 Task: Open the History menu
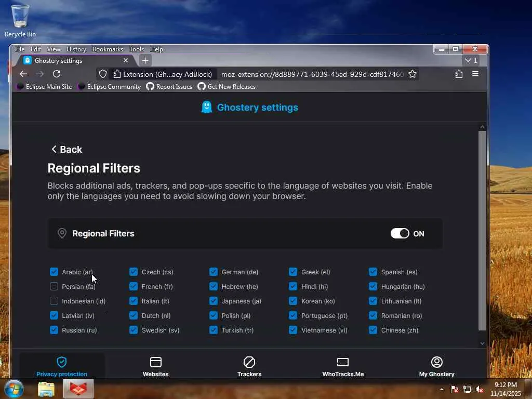[x=76, y=49]
